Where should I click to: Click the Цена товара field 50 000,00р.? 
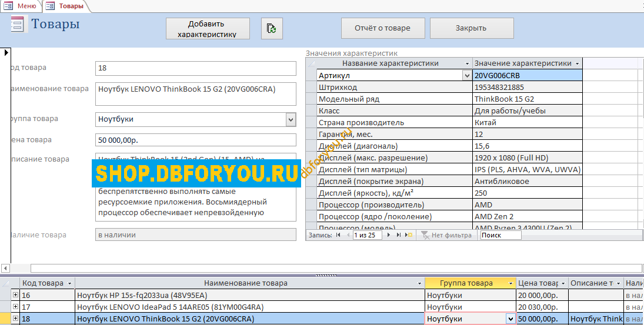click(x=195, y=140)
